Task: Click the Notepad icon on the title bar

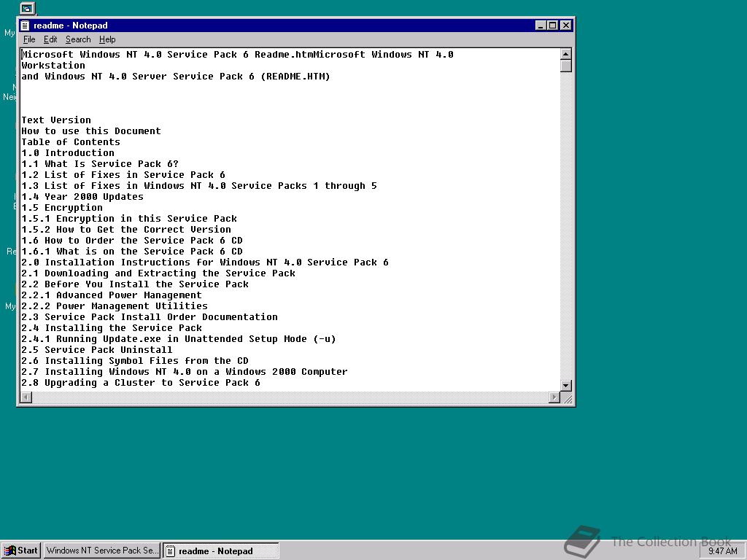Action: point(25,25)
